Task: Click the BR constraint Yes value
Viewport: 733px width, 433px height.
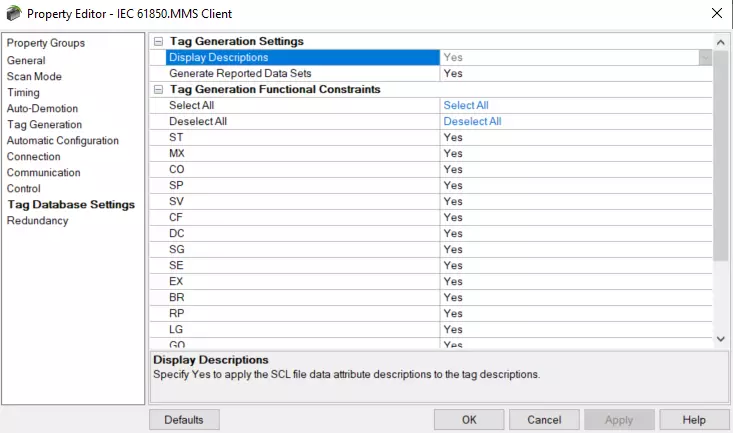Action: [x=453, y=297]
